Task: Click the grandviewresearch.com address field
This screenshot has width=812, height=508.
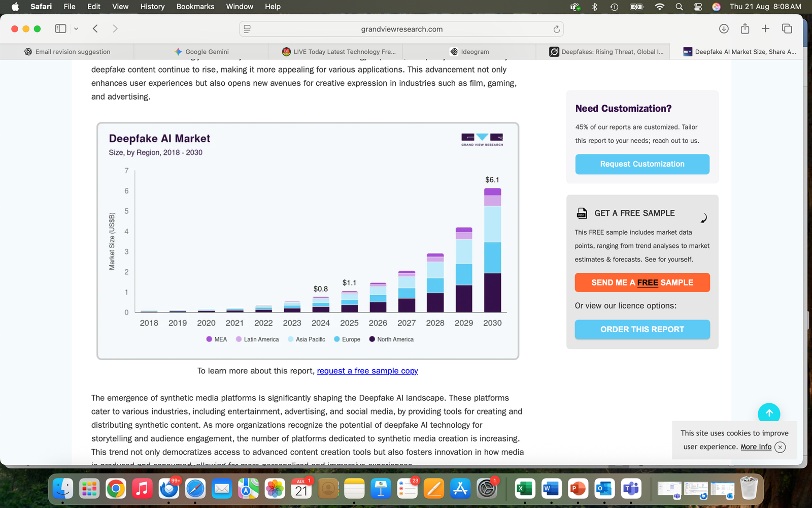Action: (401, 29)
